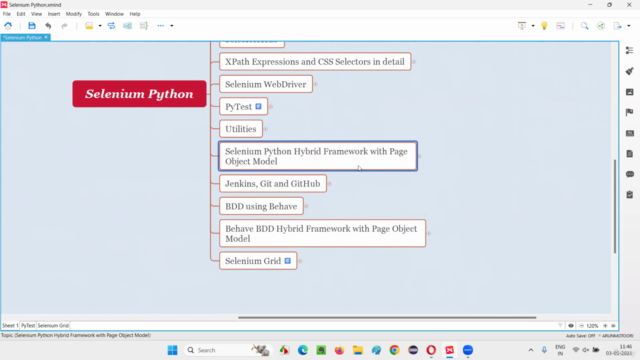
Task: Open the Comments side panel
Action: click(629, 174)
